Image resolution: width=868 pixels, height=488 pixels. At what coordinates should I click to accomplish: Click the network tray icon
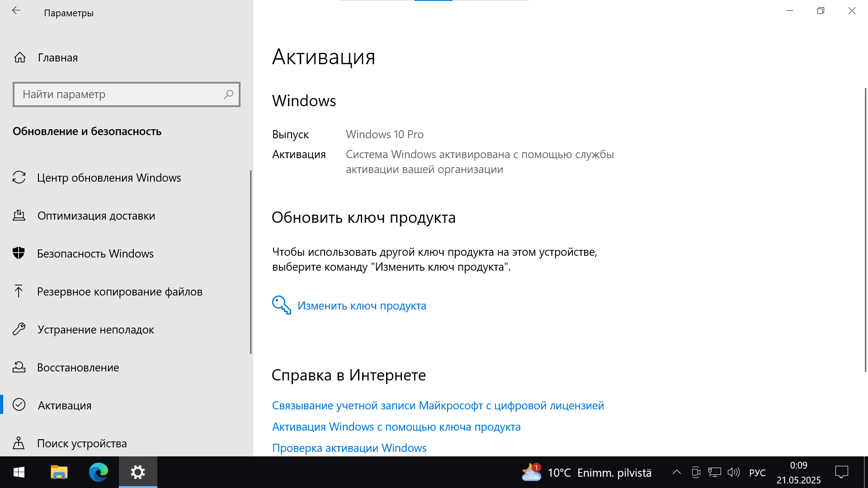(x=715, y=472)
